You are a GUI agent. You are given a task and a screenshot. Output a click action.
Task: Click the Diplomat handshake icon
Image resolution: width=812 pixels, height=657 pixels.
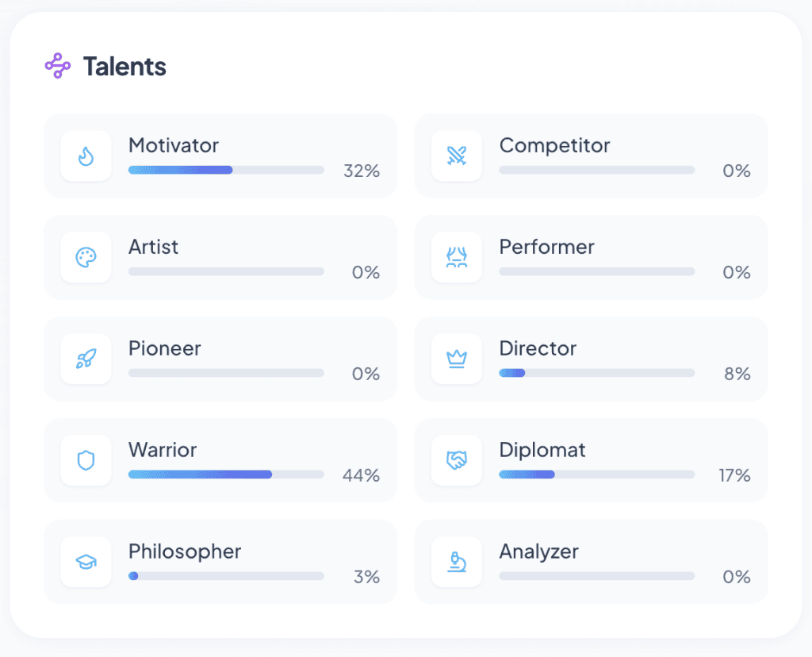click(457, 460)
